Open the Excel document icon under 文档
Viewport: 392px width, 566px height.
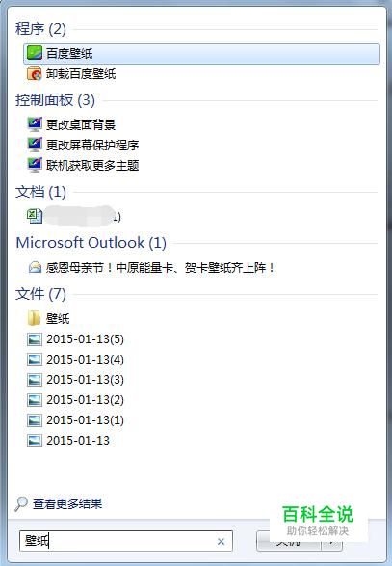pos(35,216)
